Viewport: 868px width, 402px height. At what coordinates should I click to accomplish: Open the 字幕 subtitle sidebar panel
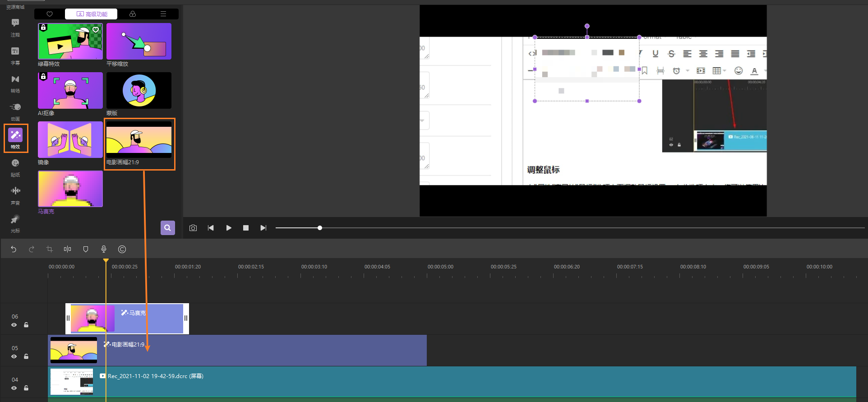(x=15, y=55)
